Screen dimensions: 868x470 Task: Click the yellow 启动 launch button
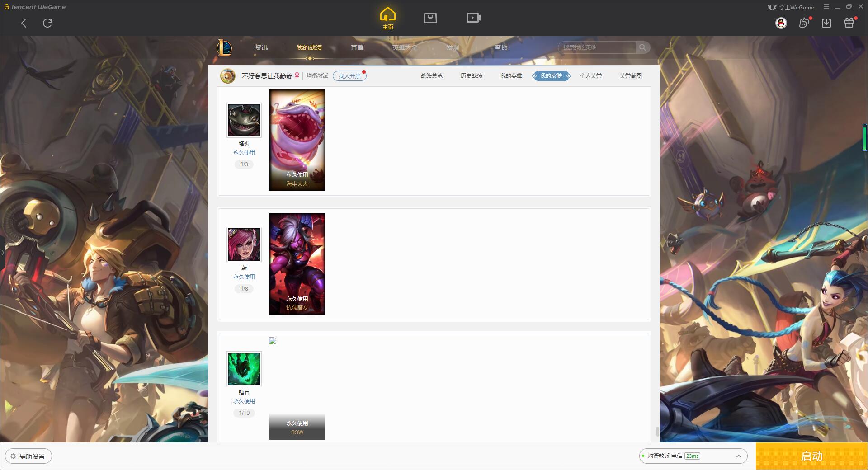[811, 456]
